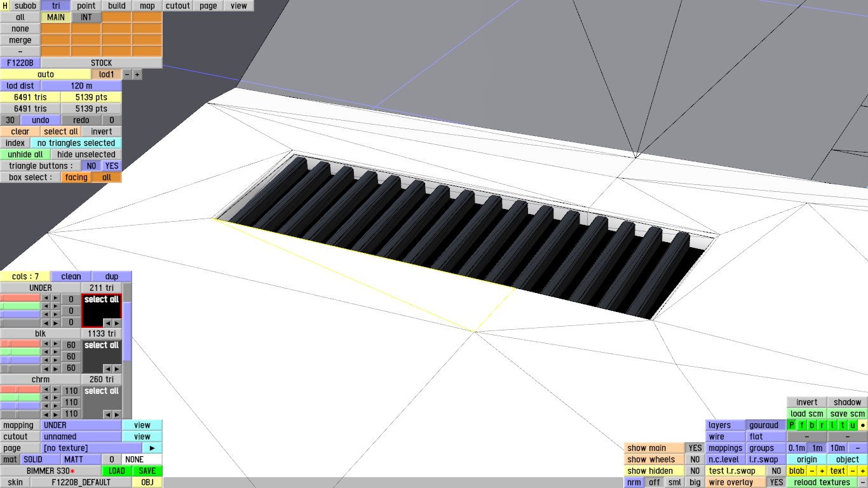
Task: Decrease green value arrow for blk colour
Action: (x=46, y=352)
